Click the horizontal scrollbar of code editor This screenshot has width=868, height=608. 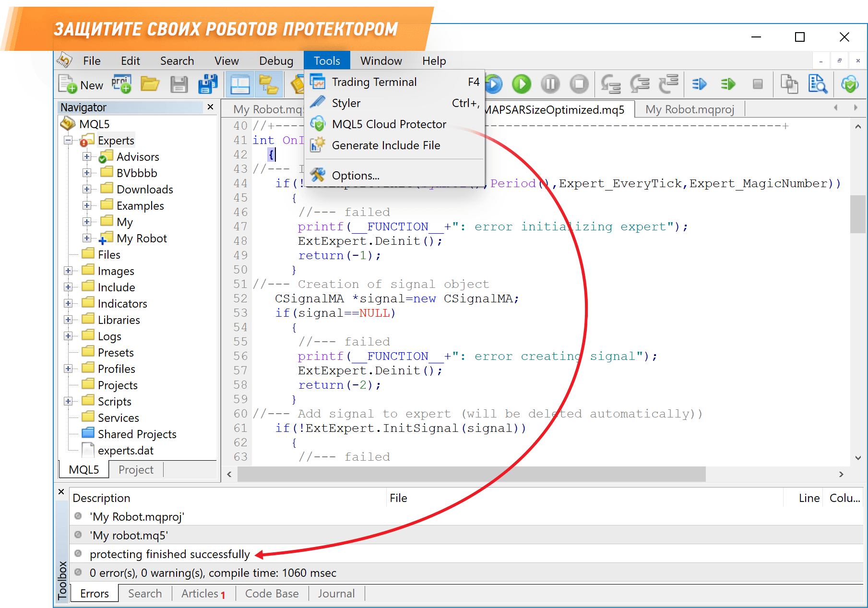(470, 474)
